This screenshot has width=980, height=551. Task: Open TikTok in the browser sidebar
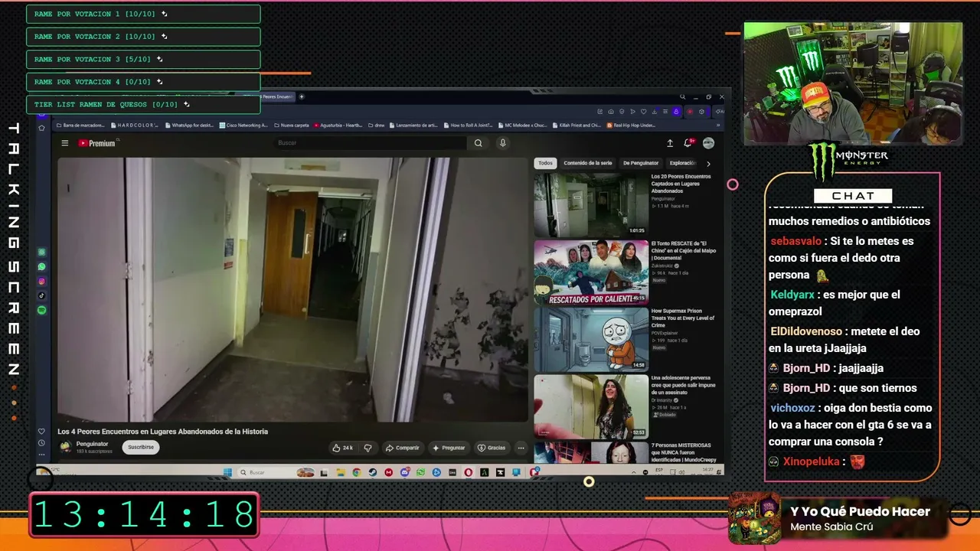pos(42,295)
